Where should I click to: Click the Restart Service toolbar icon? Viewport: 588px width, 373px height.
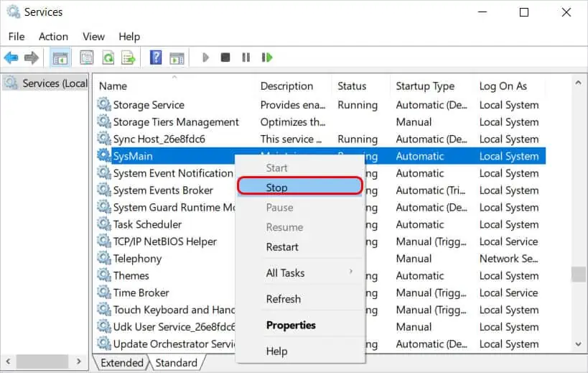(267, 57)
